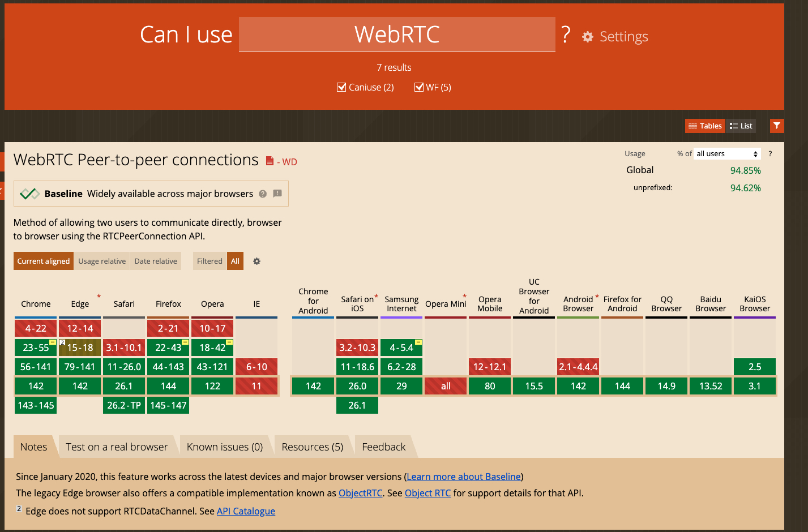The image size is (808, 532).
Task: Open the Feedback tab
Action: coord(384,447)
